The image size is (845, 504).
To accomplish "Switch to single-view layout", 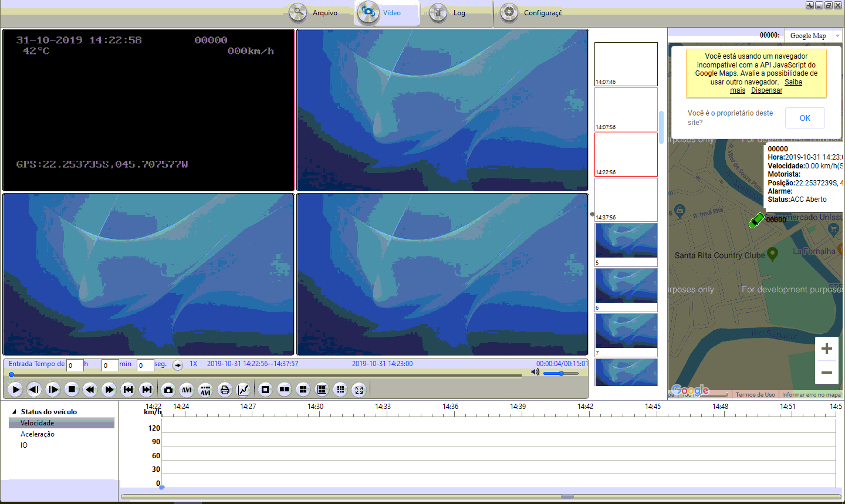I will coord(265,389).
